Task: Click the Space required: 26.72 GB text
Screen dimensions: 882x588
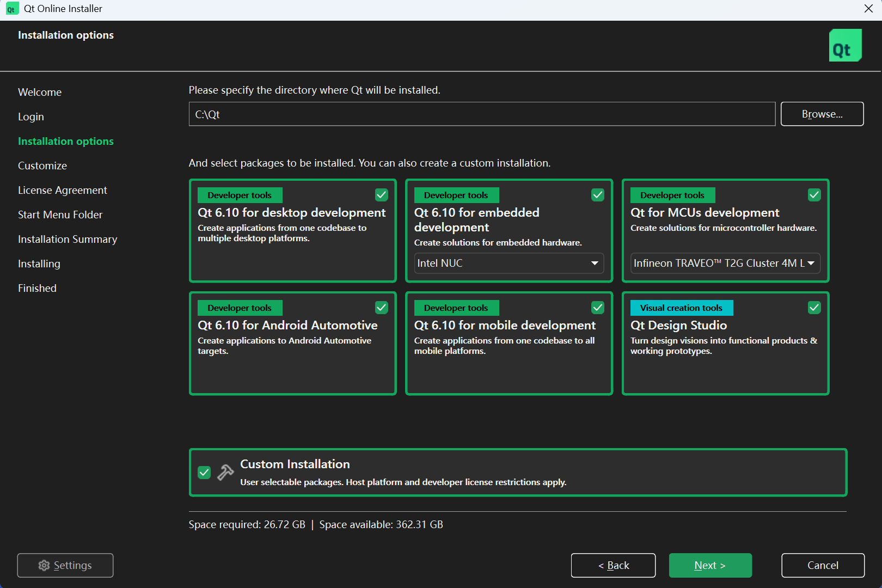Action: point(247,524)
